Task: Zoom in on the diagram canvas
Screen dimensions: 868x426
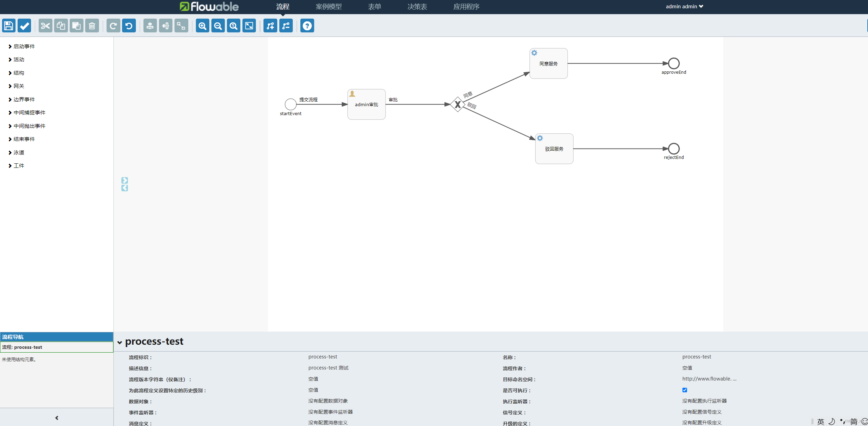Action: [202, 26]
